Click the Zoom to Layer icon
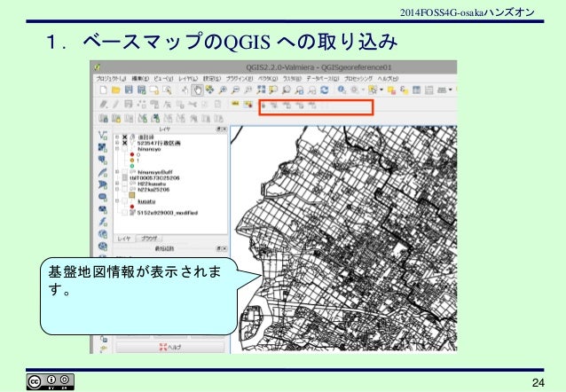Viewport: 566px width, 392px height. 287,90
